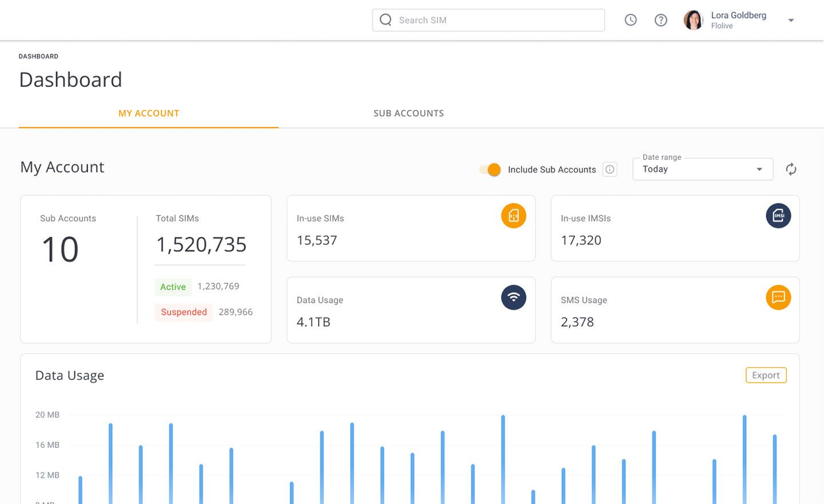Click the SMS Usage message icon
This screenshot has height=504, width=824.
(778, 297)
